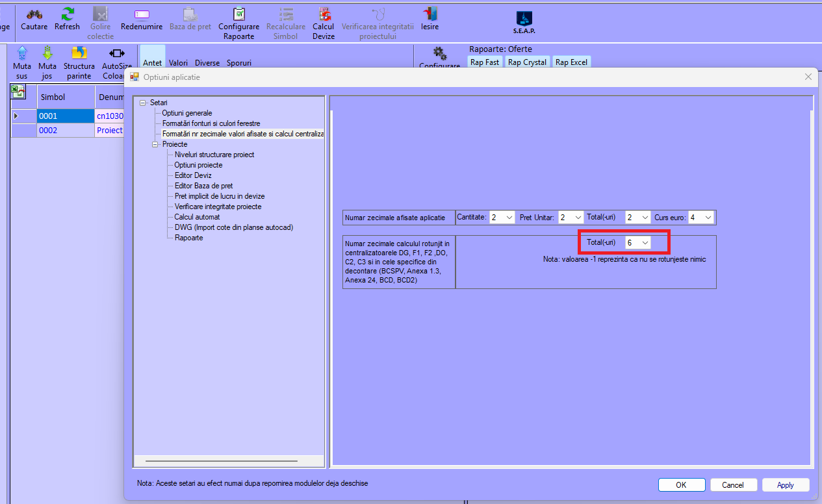
Task: Click the Iesire exit icon
Action: pos(430,14)
